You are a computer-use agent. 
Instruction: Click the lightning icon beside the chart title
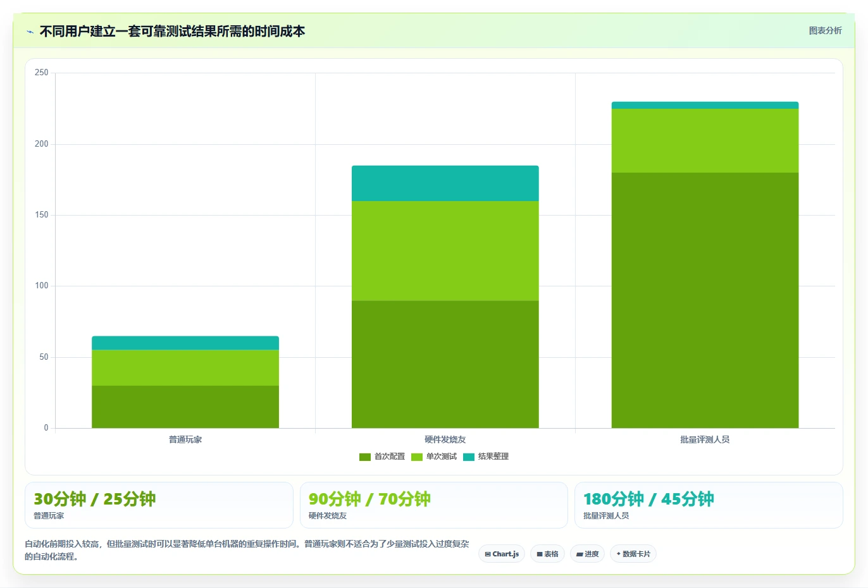[x=30, y=32]
